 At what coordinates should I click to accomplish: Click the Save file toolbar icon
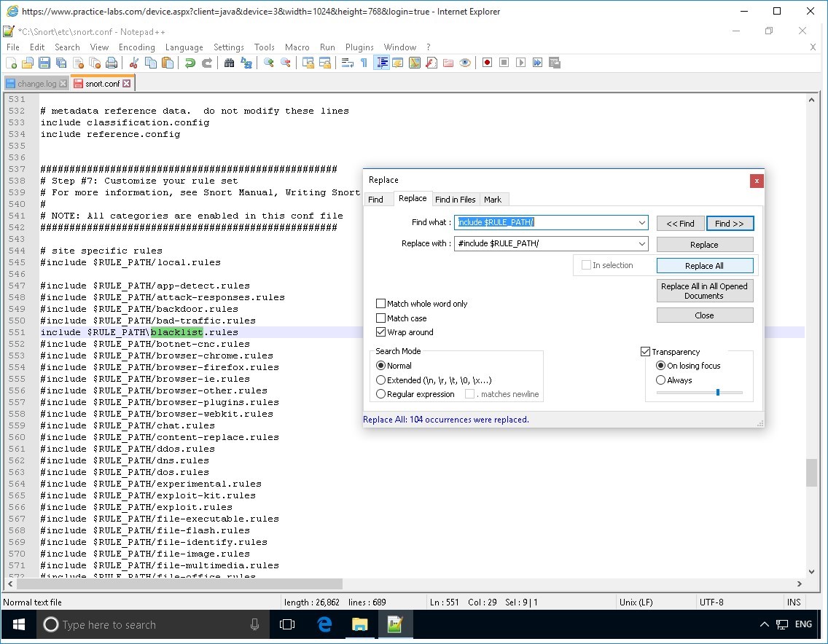44,63
